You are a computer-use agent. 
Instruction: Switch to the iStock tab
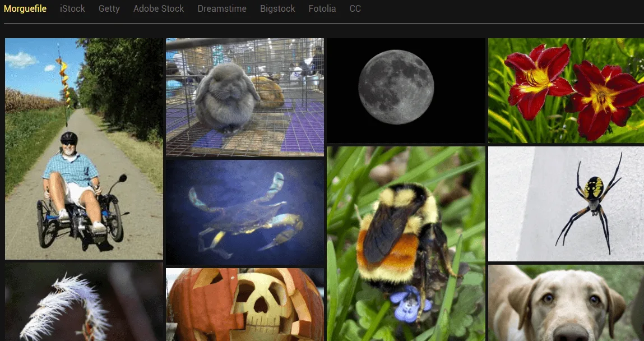72,9
